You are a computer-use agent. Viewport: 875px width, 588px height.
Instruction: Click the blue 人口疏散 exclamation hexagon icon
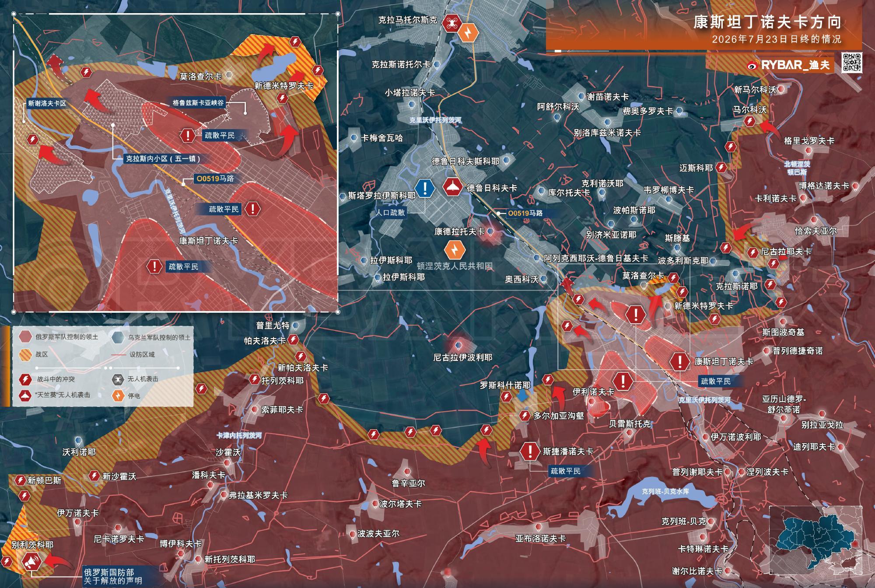424,188
